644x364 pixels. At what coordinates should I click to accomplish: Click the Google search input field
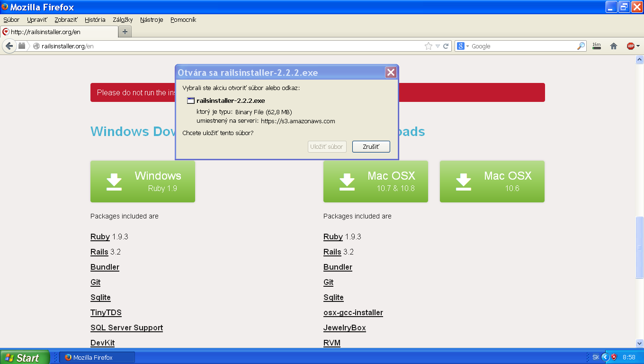(x=523, y=46)
